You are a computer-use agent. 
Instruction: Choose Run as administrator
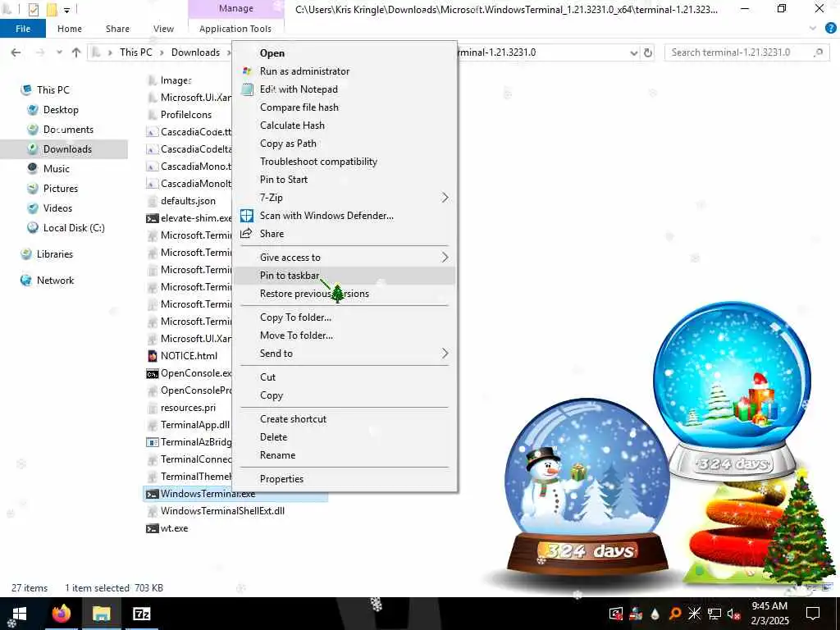345,71
